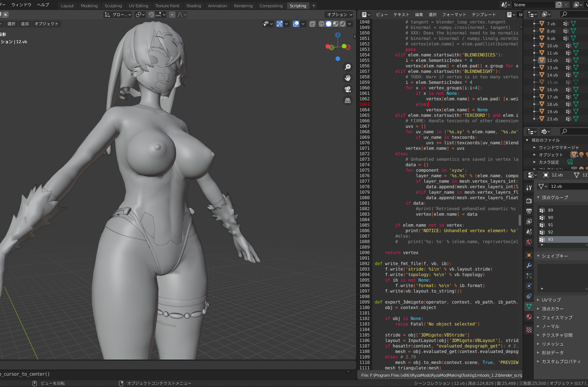Click 10.vb vertex group icon in outliner

568,46
